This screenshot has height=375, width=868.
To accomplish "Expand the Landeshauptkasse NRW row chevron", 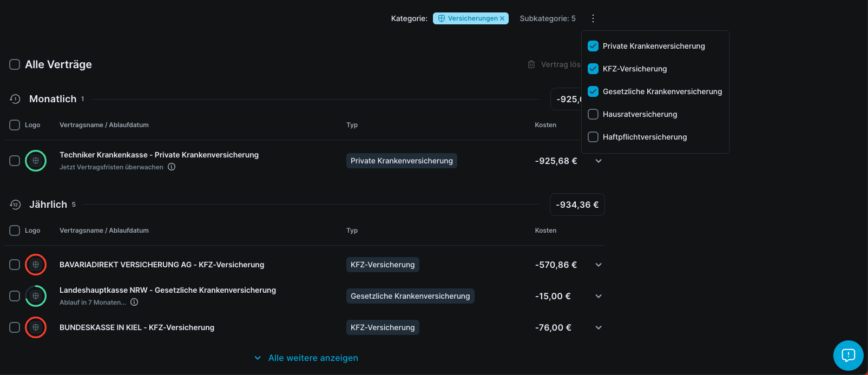I will [x=599, y=296].
